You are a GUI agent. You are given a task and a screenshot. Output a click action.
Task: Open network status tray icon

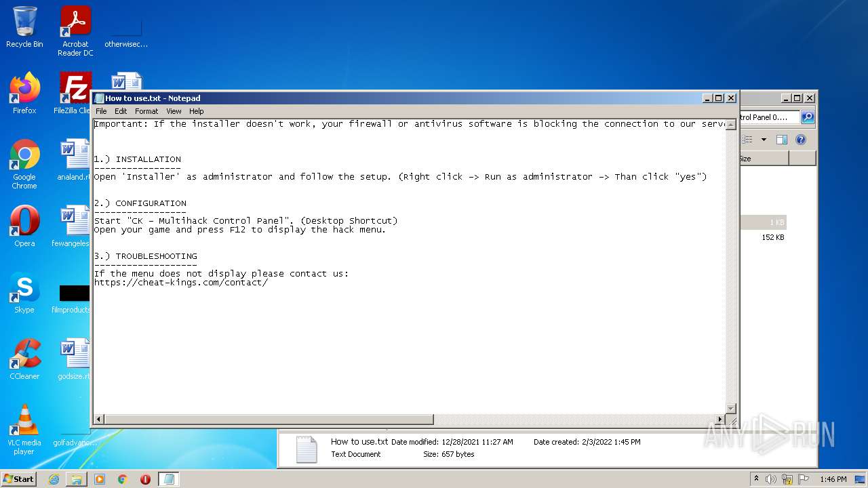(x=787, y=479)
